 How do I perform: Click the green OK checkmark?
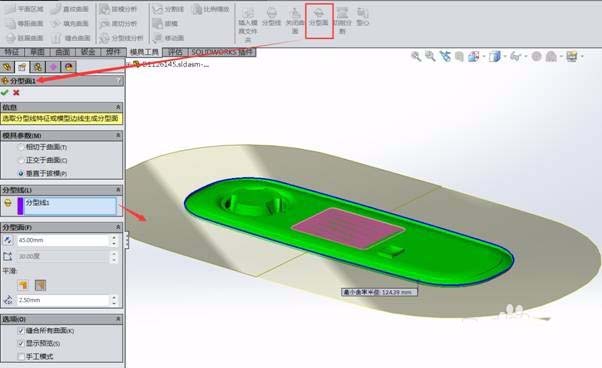5,92
